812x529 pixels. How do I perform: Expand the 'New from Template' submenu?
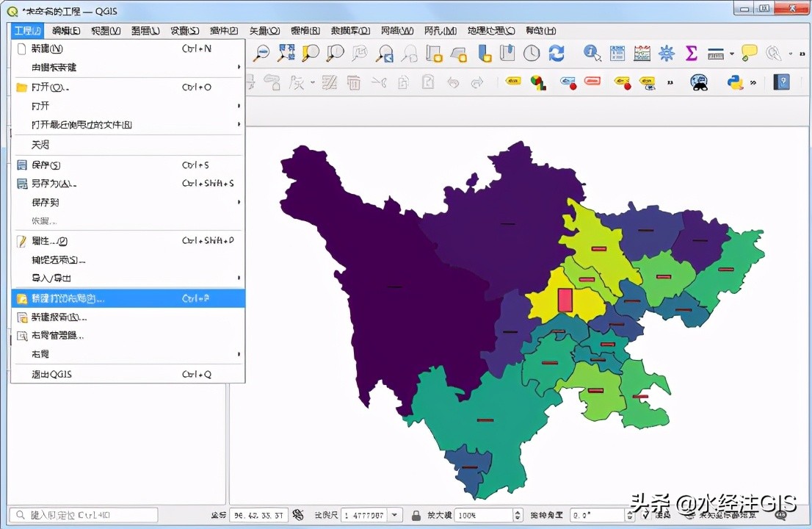[128, 68]
